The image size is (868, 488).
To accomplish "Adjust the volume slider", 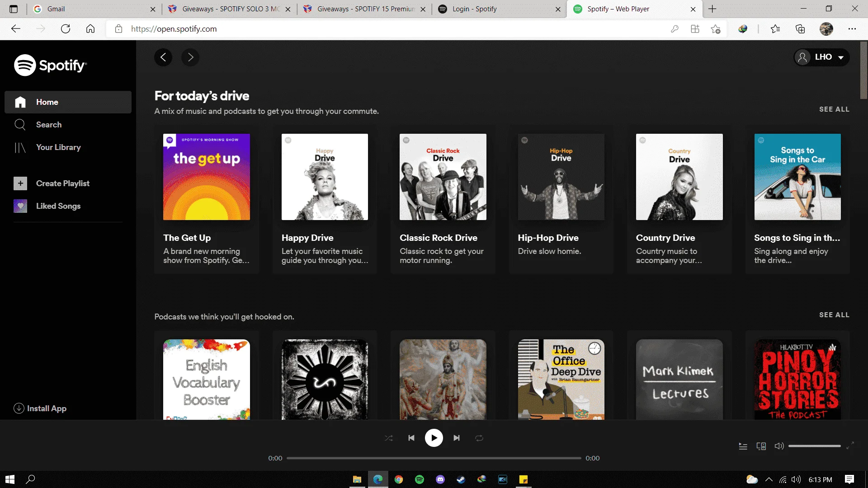I will tap(815, 446).
